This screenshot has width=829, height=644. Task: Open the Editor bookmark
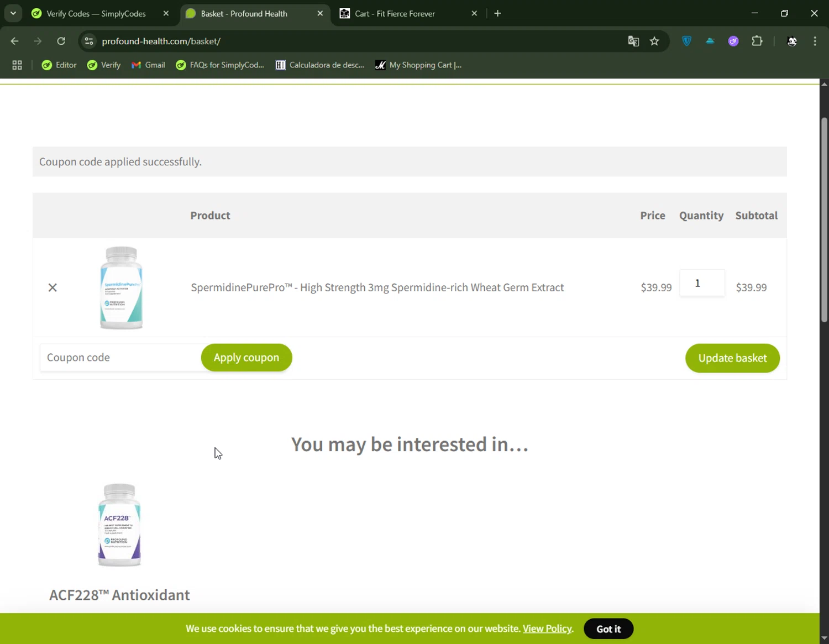click(59, 65)
